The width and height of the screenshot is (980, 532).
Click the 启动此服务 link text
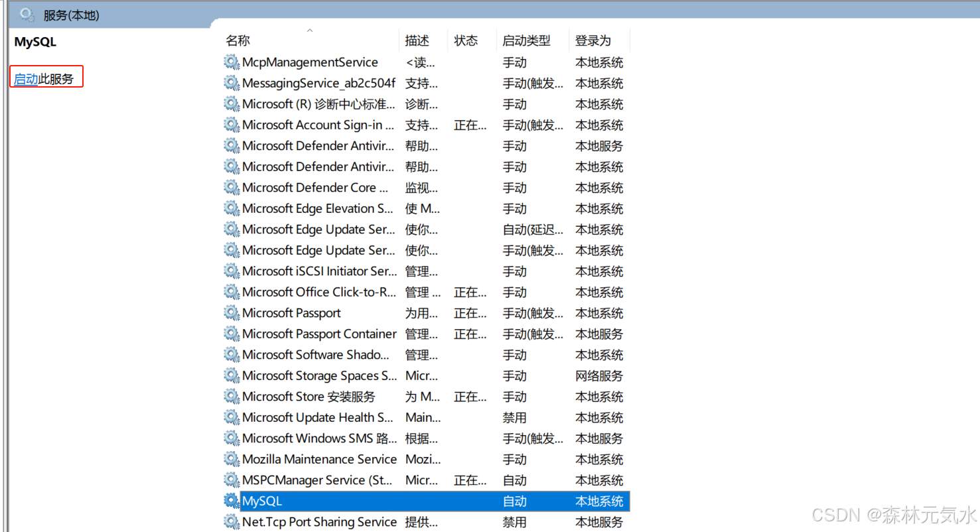pyautogui.click(x=46, y=79)
